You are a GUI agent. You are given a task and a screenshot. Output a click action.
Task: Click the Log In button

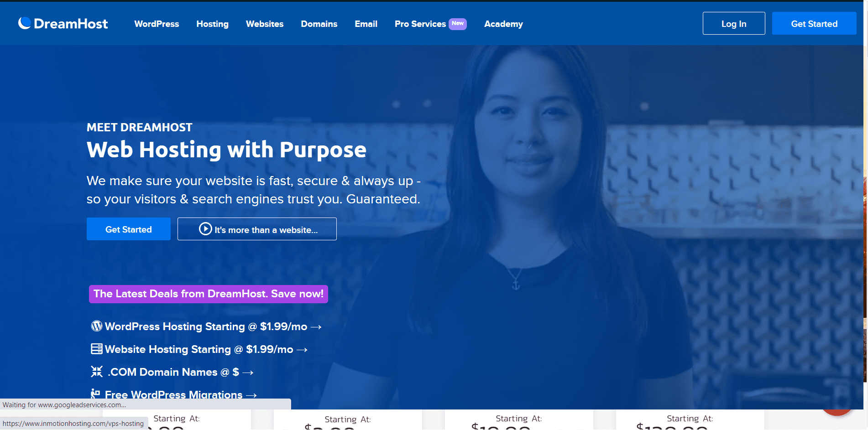733,23
